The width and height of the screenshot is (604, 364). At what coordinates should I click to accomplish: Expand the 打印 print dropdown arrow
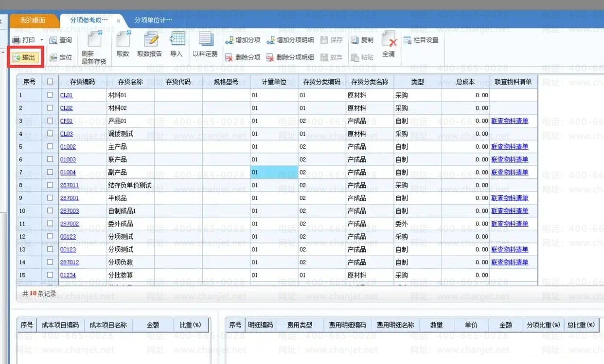(x=42, y=40)
